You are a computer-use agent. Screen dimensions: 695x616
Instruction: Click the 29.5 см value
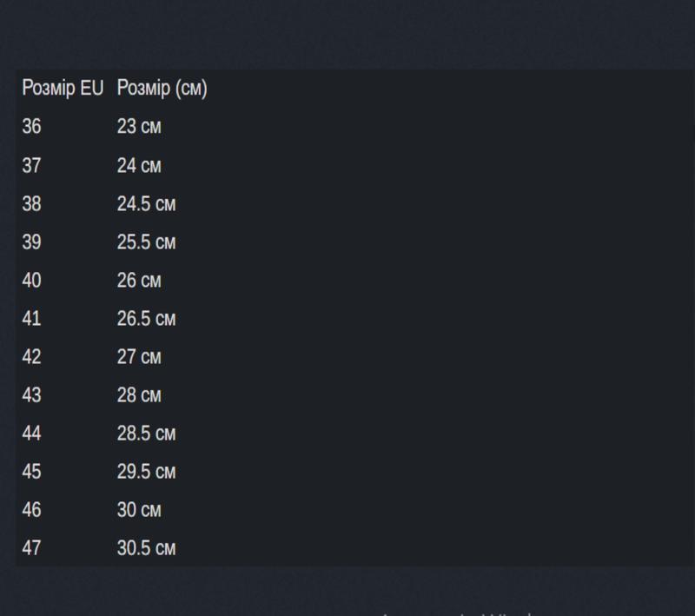click(x=146, y=472)
